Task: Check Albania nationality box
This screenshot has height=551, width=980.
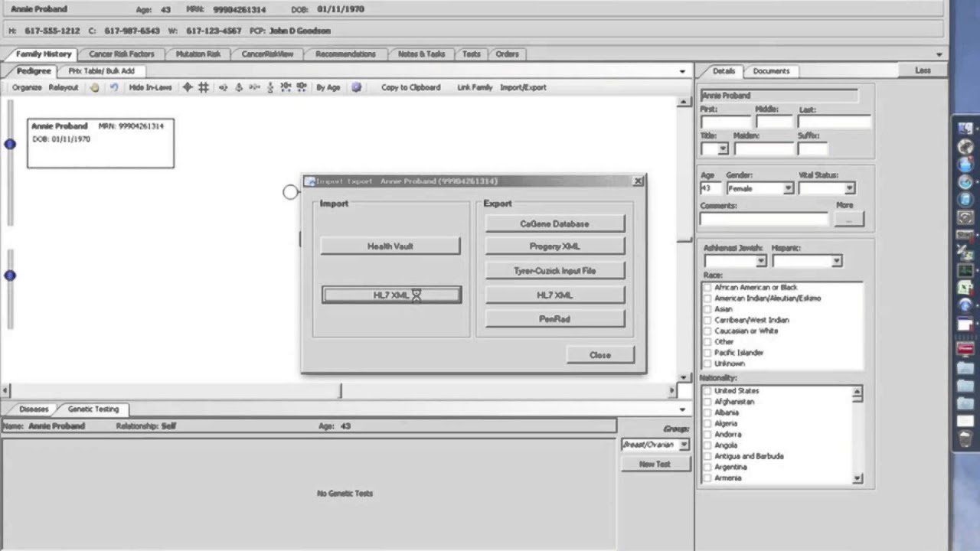Action: click(707, 412)
